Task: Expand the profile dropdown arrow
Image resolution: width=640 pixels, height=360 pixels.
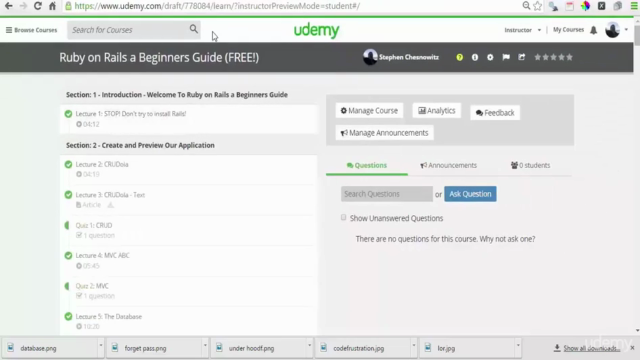Action: pos(626,30)
